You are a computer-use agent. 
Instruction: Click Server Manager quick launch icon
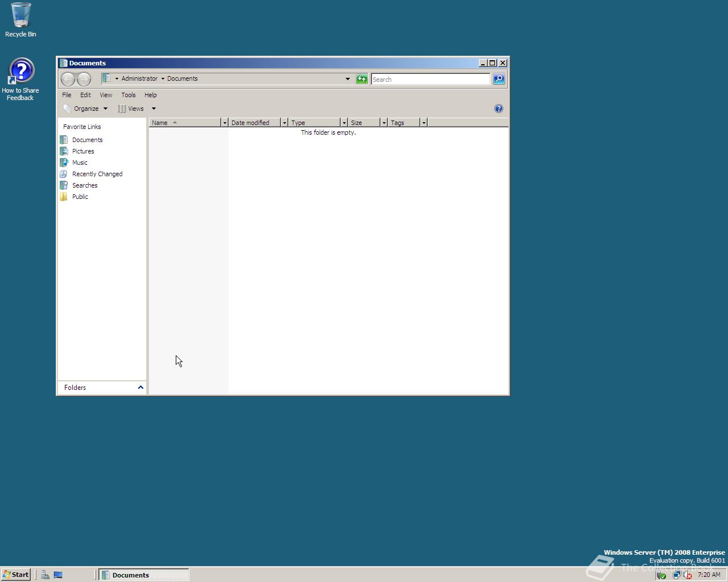click(x=45, y=575)
